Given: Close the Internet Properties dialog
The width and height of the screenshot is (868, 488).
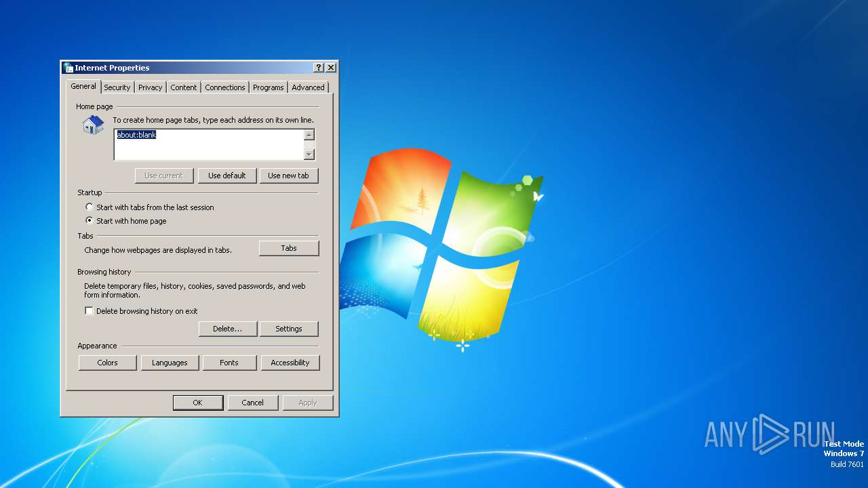Looking at the screenshot, I should [x=331, y=68].
